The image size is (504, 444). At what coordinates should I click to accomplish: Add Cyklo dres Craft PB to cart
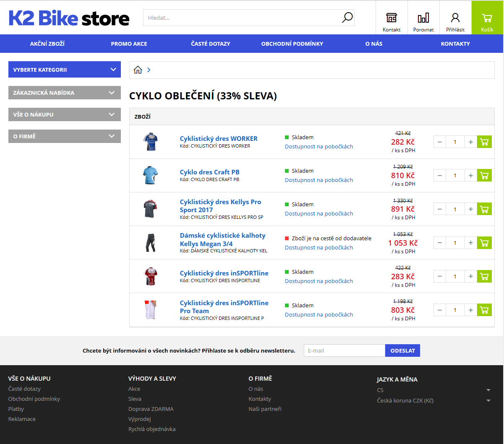[484, 176]
